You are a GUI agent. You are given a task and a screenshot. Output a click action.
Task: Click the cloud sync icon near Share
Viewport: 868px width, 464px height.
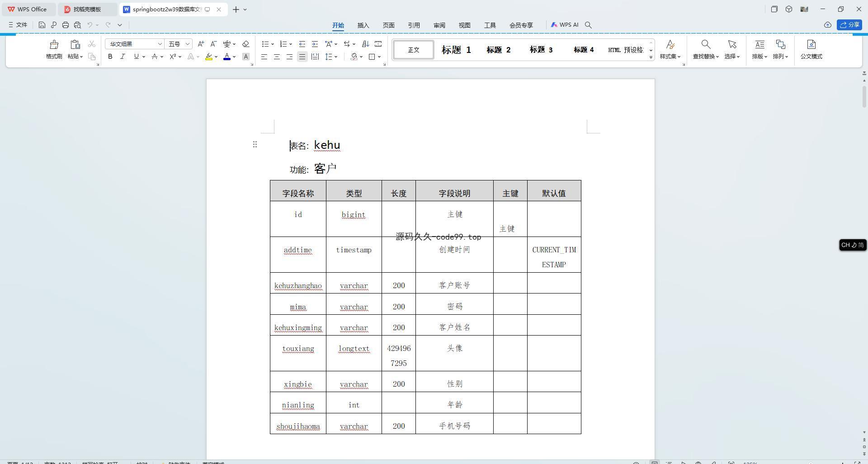point(827,25)
